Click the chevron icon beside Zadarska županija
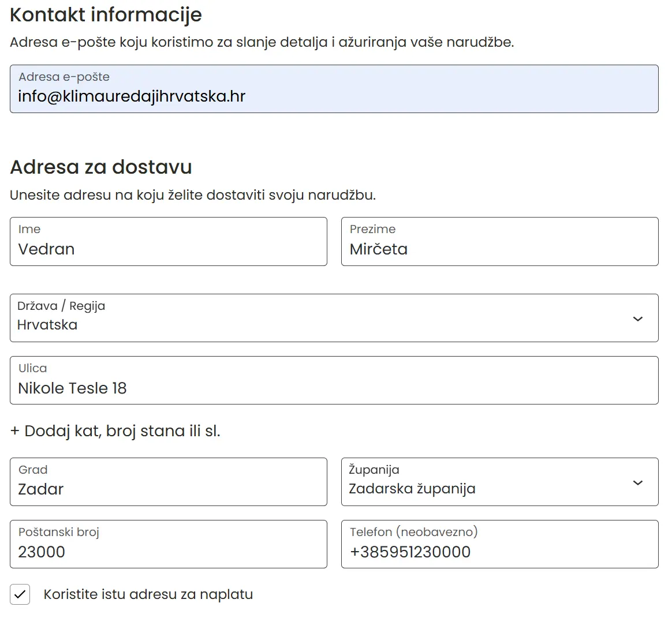 click(x=638, y=482)
